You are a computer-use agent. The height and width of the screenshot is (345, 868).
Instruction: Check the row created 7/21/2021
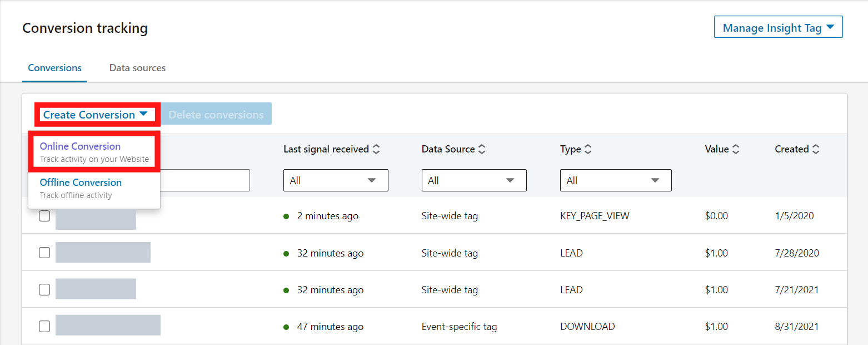tap(44, 289)
